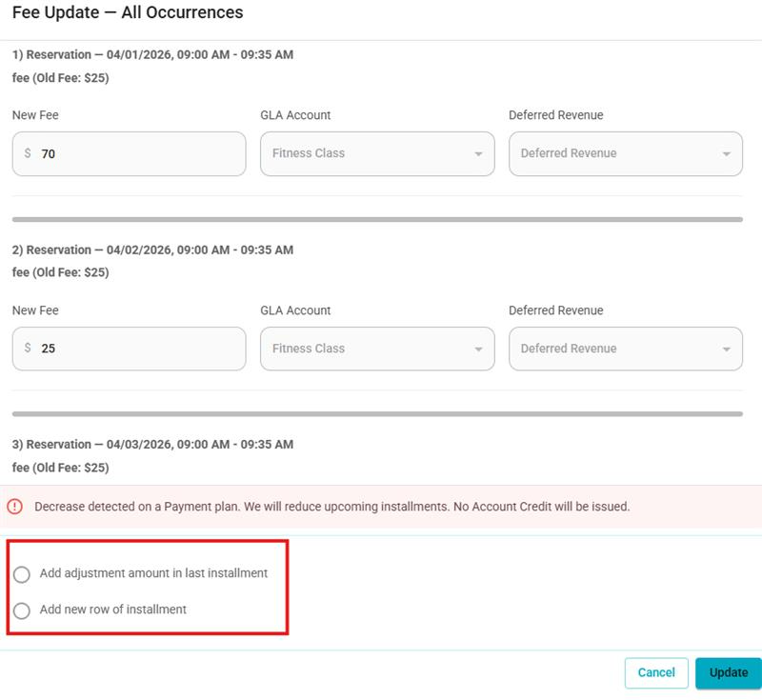This screenshot has width=762, height=700.
Task: Focus the New Fee field showing 70
Action: [x=129, y=153]
